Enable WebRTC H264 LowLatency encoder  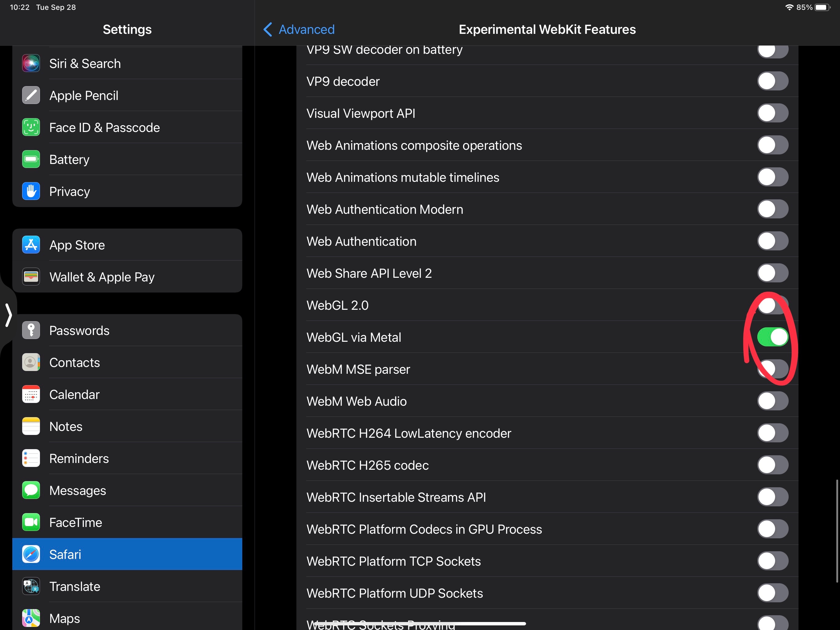click(x=773, y=433)
